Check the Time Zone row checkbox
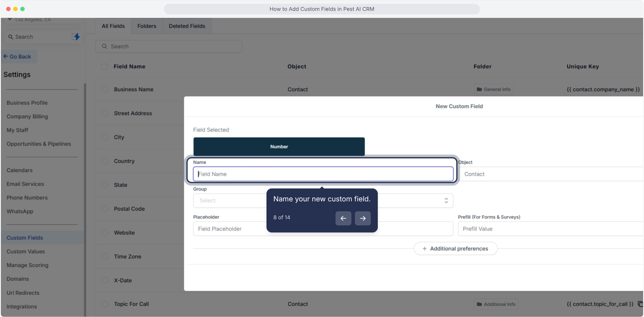This screenshot has height=317, width=644. [x=105, y=257]
